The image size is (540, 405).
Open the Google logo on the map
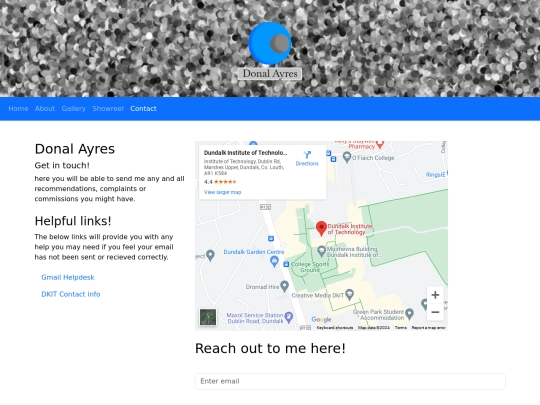(x=321, y=319)
